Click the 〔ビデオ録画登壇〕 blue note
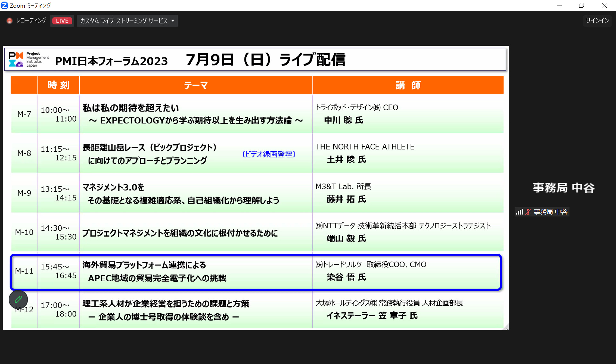The height and width of the screenshot is (364, 616). tap(269, 154)
